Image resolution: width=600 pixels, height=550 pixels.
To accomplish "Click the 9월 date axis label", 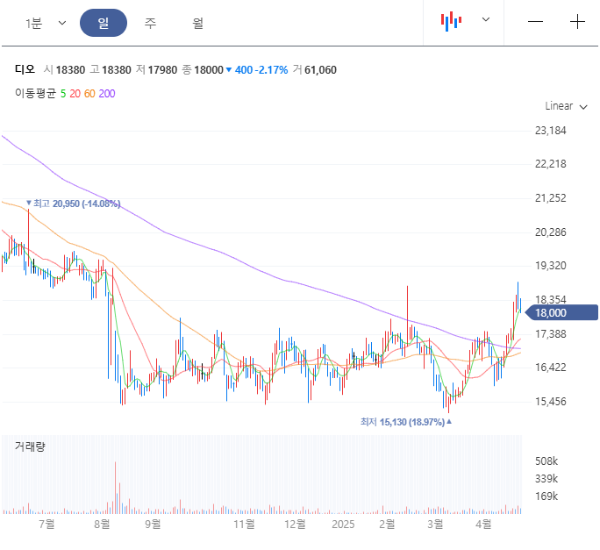I will point(152,524).
